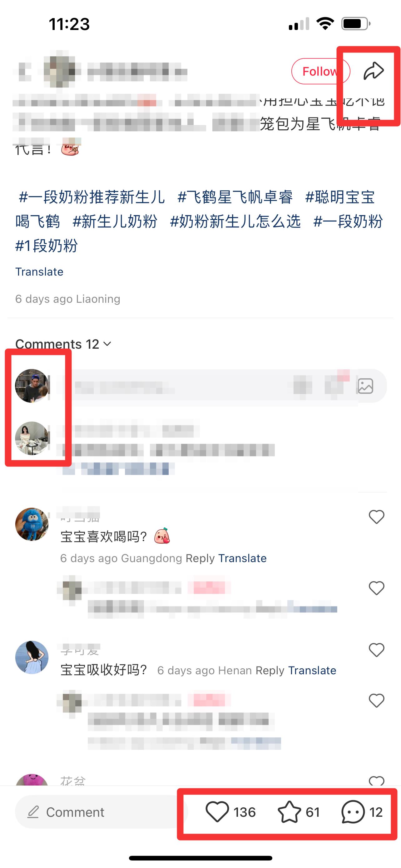Image resolution: width=401 pixels, height=868 pixels.
Task: Tap the pencil icon in Comment bar
Action: [33, 812]
